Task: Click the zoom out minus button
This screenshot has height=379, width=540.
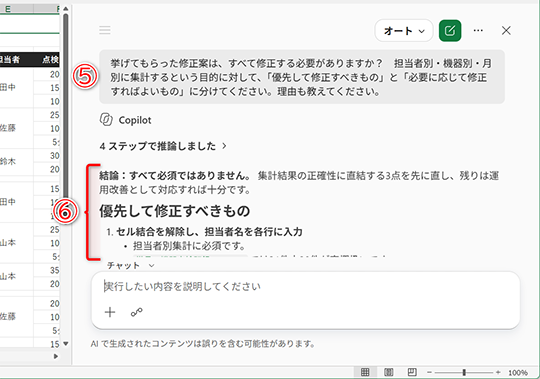Action: (429, 372)
